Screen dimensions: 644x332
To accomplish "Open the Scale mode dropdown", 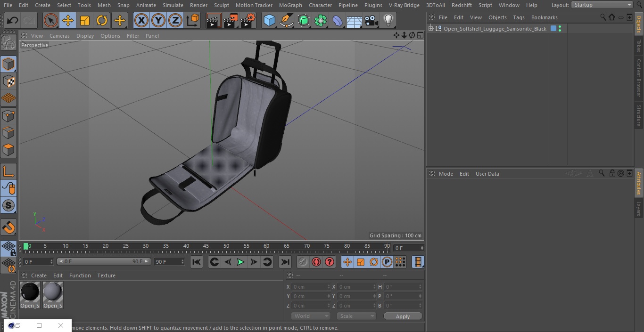I will pyautogui.click(x=356, y=316).
